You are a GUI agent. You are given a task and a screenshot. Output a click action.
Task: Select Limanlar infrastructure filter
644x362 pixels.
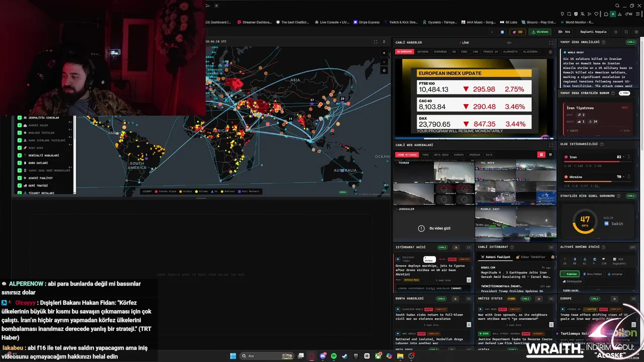[x=616, y=274]
